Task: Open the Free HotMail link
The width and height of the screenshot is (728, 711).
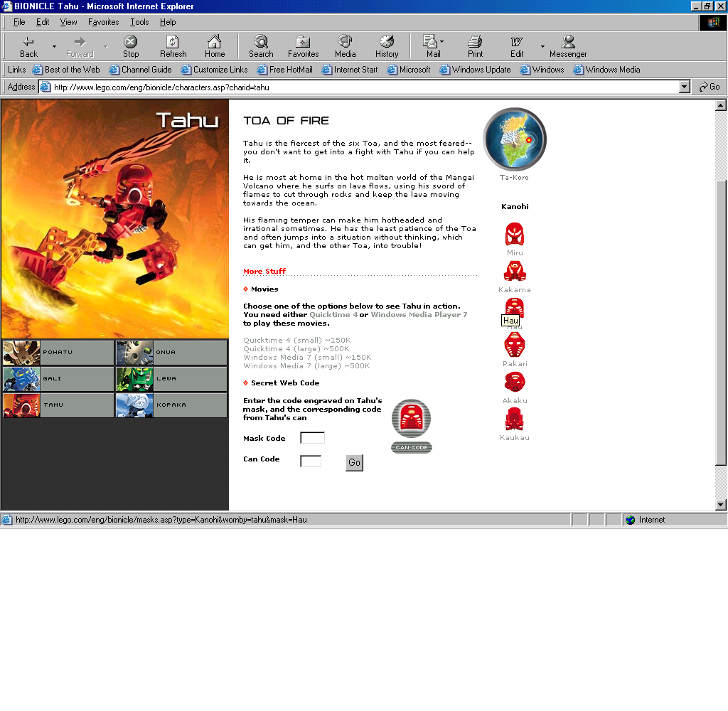Action: click(x=285, y=70)
